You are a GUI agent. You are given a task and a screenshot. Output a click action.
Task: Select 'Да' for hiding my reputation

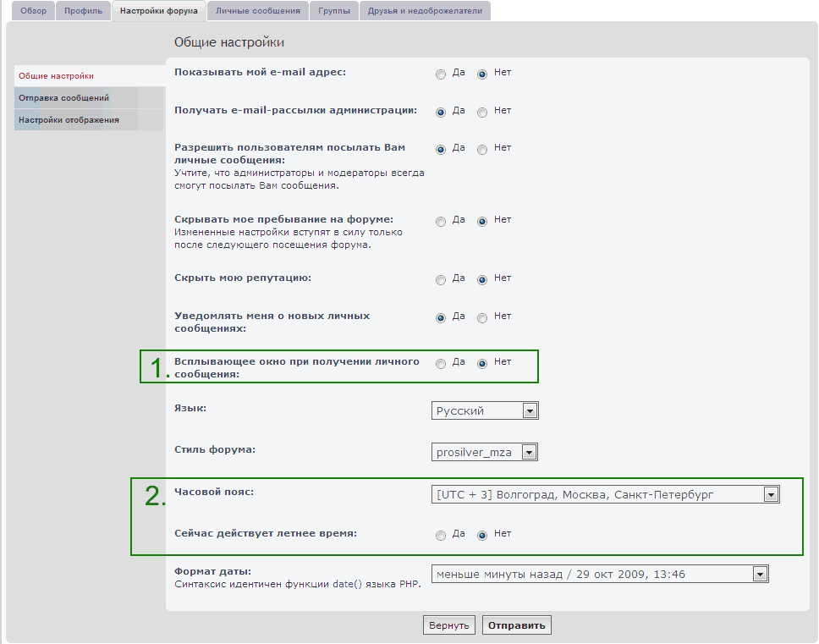(440, 280)
